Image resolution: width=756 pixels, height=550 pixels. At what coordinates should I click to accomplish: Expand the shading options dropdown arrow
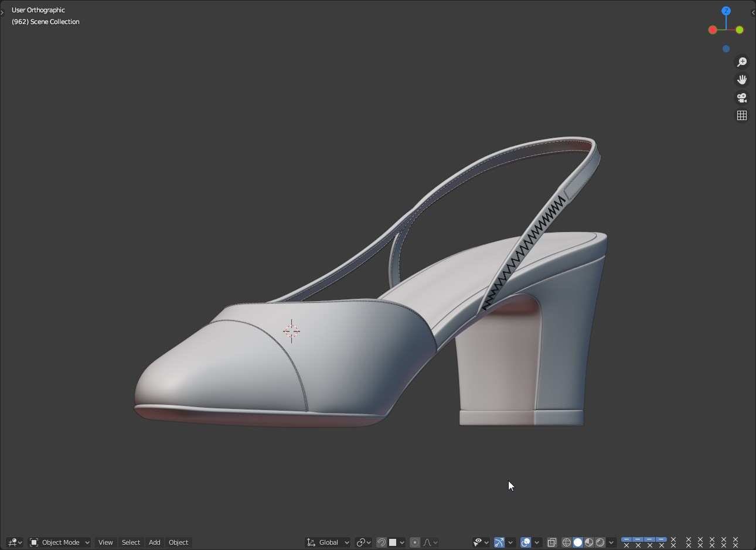611,542
